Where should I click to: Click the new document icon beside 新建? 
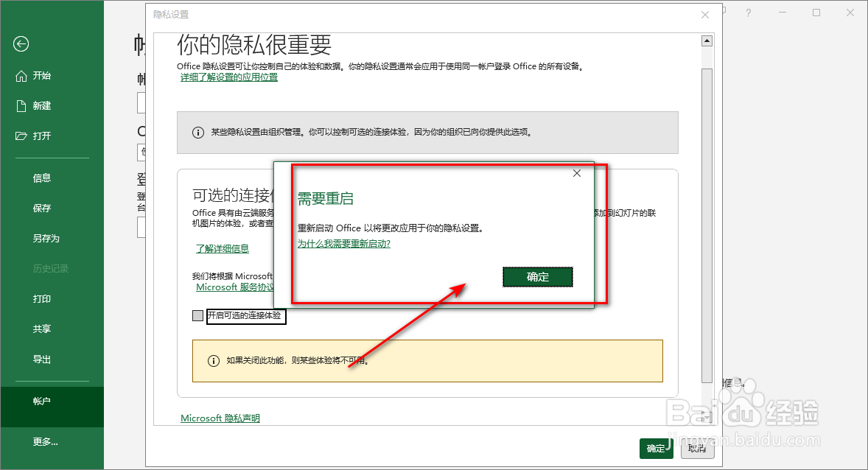point(21,106)
